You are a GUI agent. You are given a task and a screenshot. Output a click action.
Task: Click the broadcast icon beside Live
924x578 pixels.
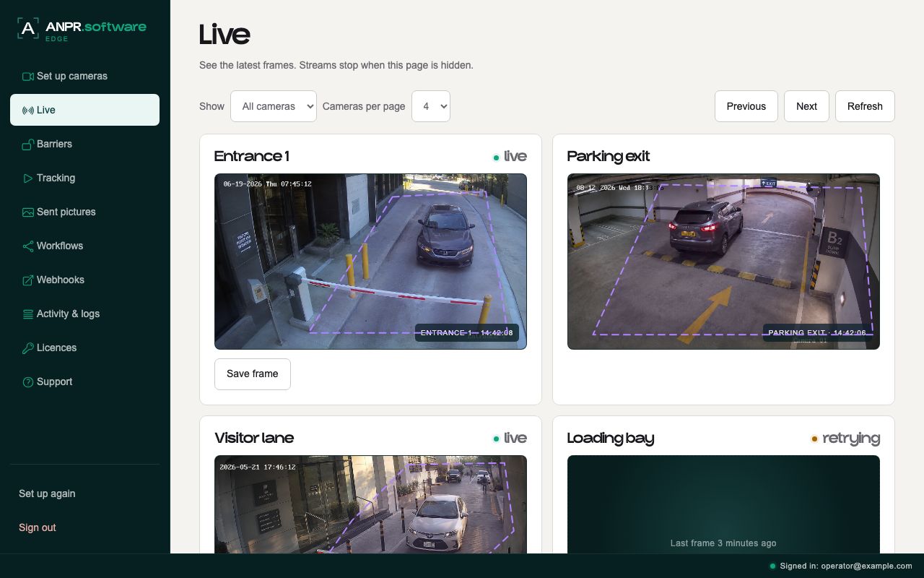pos(28,111)
